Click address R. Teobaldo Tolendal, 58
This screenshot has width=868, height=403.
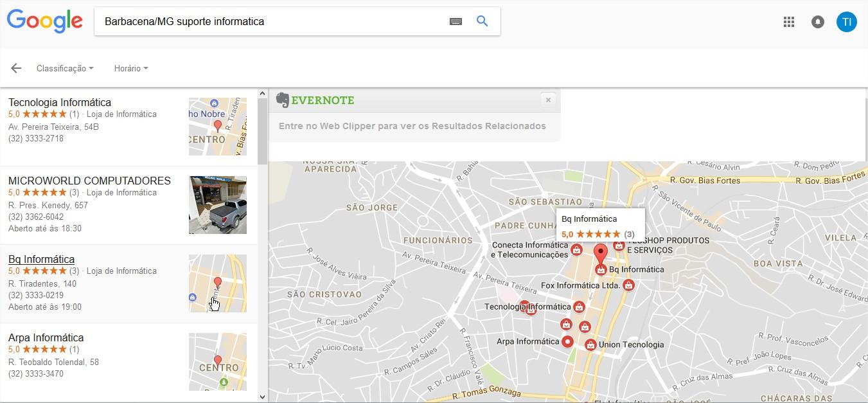53,362
